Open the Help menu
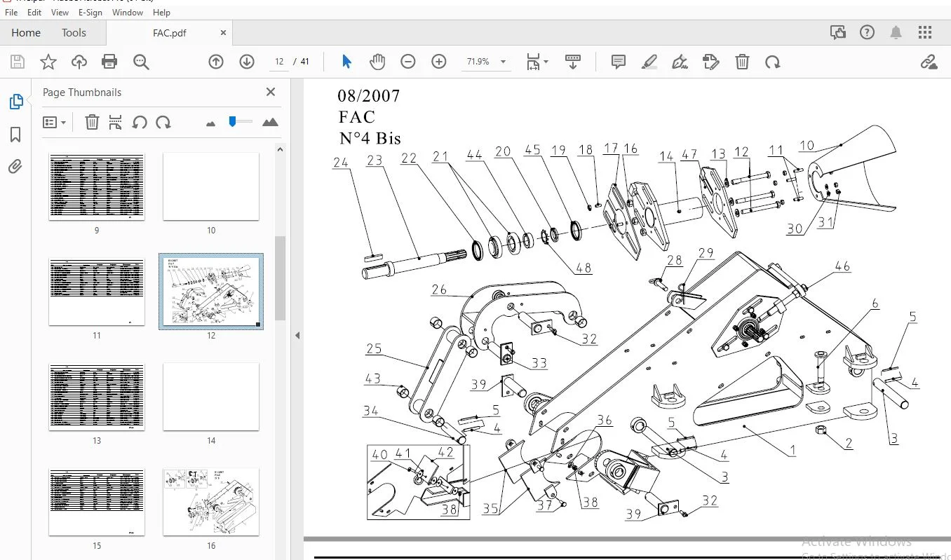 (161, 13)
